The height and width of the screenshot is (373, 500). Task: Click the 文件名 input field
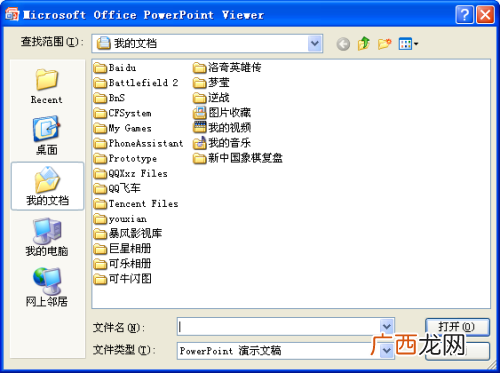coord(279,327)
